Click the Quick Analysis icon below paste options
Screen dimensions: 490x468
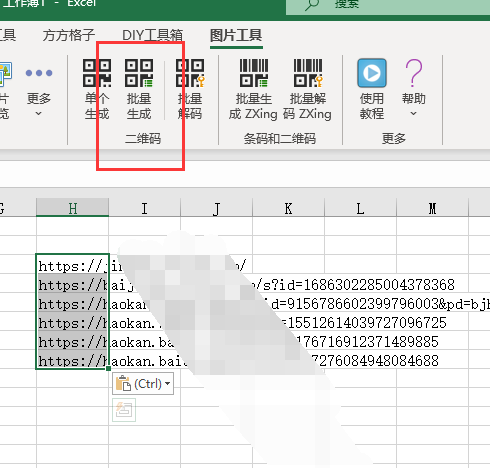click(x=124, y=410)
